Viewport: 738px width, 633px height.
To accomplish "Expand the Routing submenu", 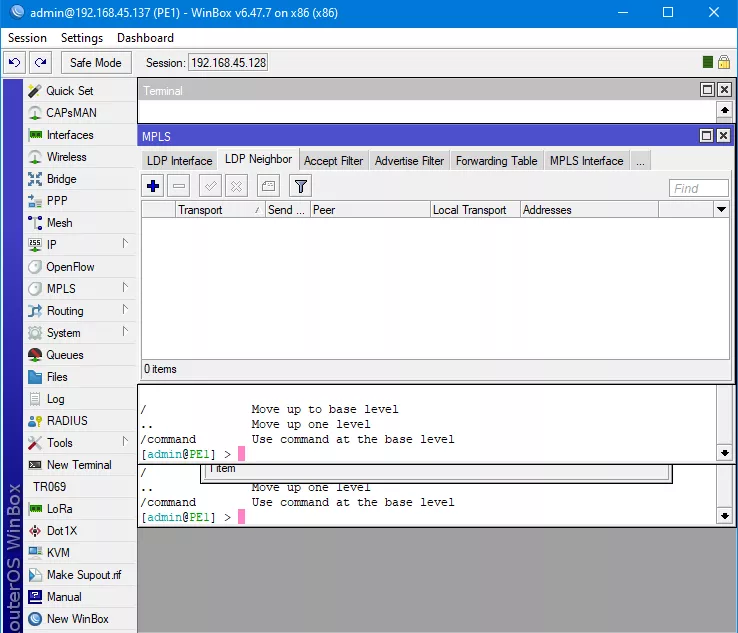I will click(125, 309).
